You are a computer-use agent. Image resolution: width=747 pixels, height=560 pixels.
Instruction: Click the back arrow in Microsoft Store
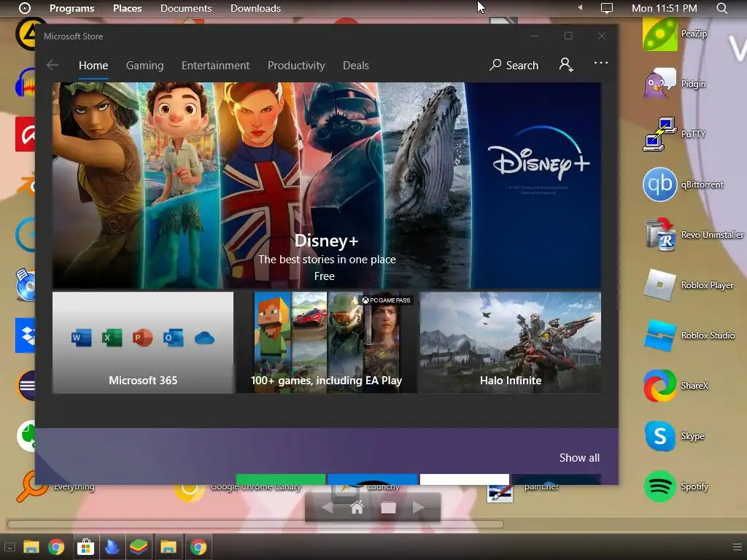pyautogui.click(x=53, y=65)
